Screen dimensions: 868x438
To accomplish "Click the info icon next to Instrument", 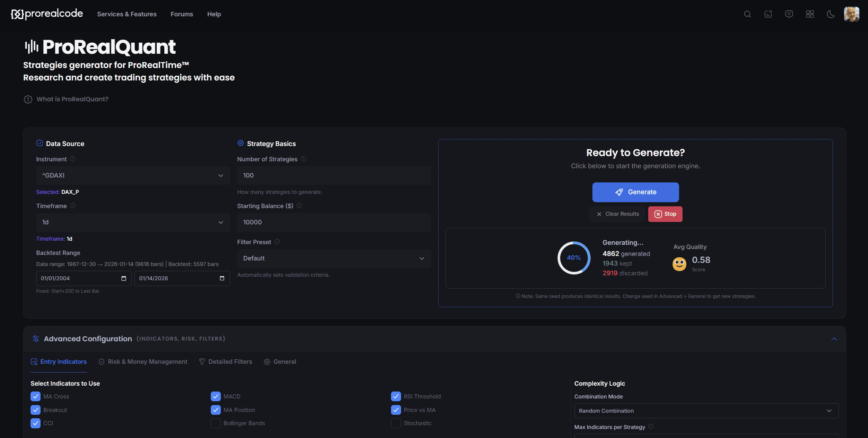I will point(73,159).
